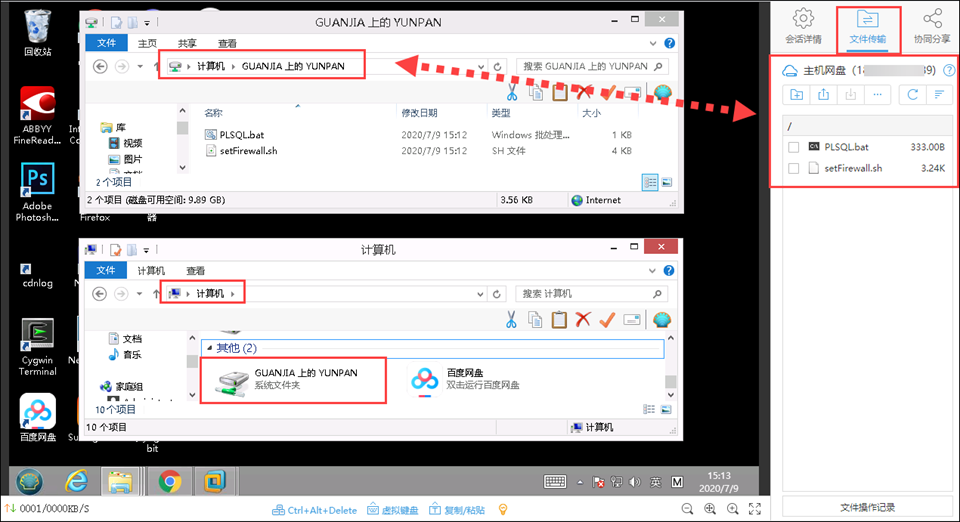Open the 共享 ribbon tab in YUNPAN window
Viewport: 960px width, 522px height.
tap(187, 43)
